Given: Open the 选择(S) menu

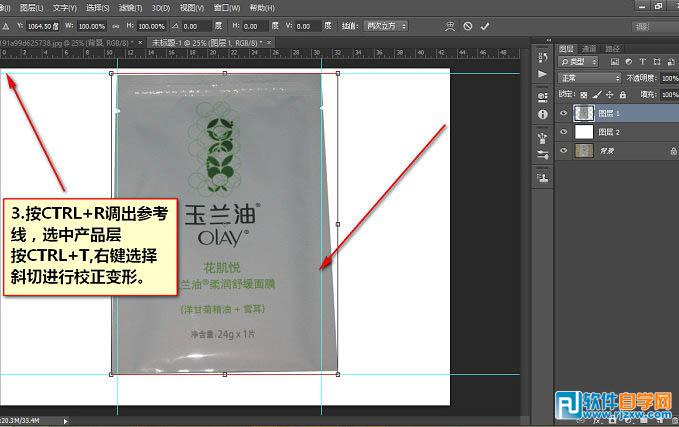Looking at the screenshot, I should click(98, 8).
